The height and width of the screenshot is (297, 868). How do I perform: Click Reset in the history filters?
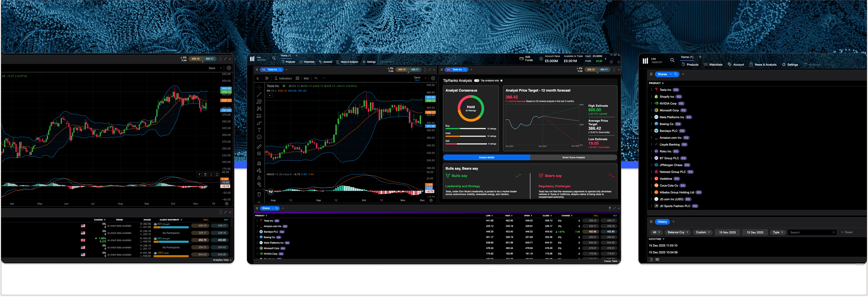click(847, 232)
